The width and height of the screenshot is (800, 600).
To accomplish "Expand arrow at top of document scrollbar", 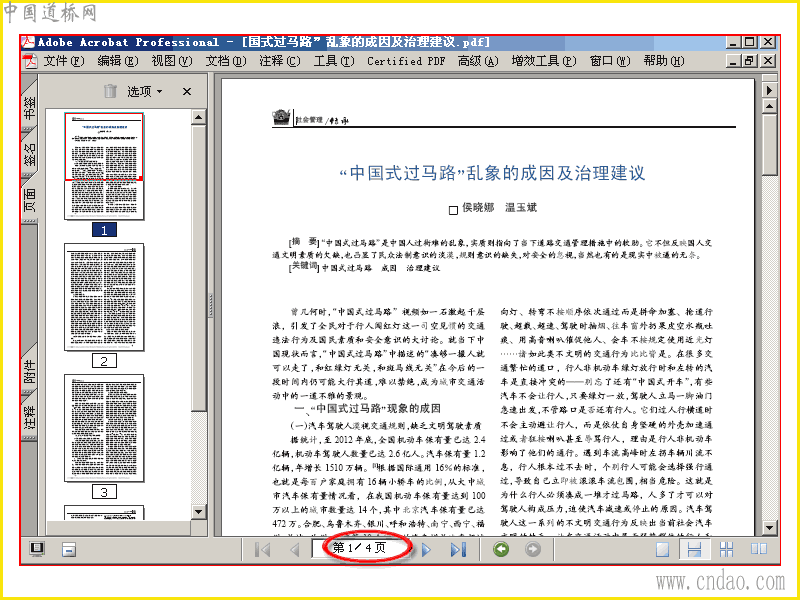I will 769,90.
